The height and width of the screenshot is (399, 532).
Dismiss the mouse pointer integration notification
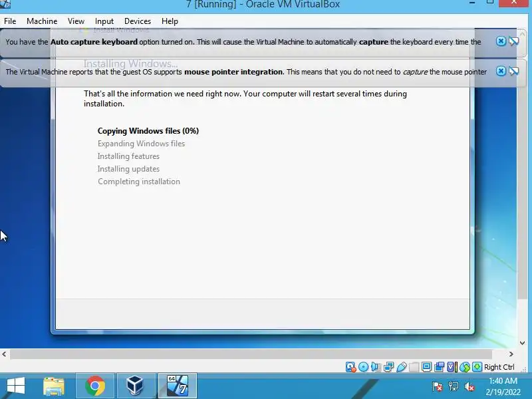point(501,71)
